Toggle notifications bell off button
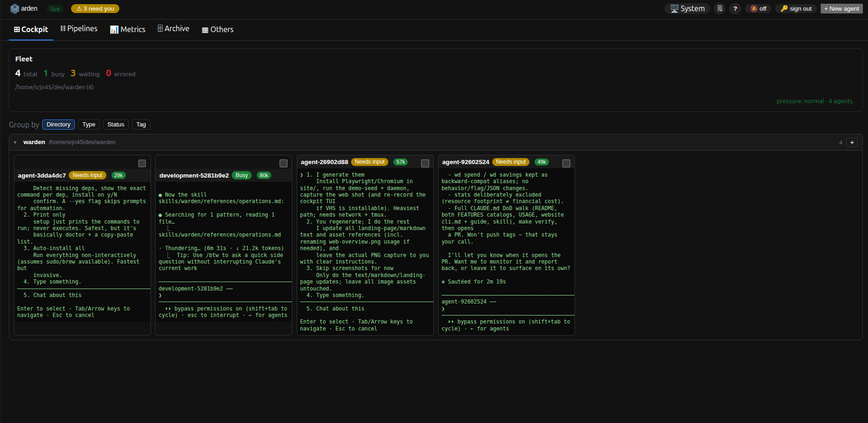Viewport: 868px width, 423px height. point(758,9)
